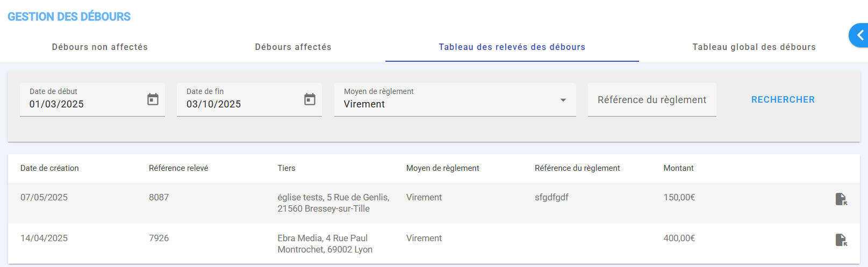Go to Tableau global des débours tab
The height and width of the screenshot is (267, 868).
(x=754, y=47)
